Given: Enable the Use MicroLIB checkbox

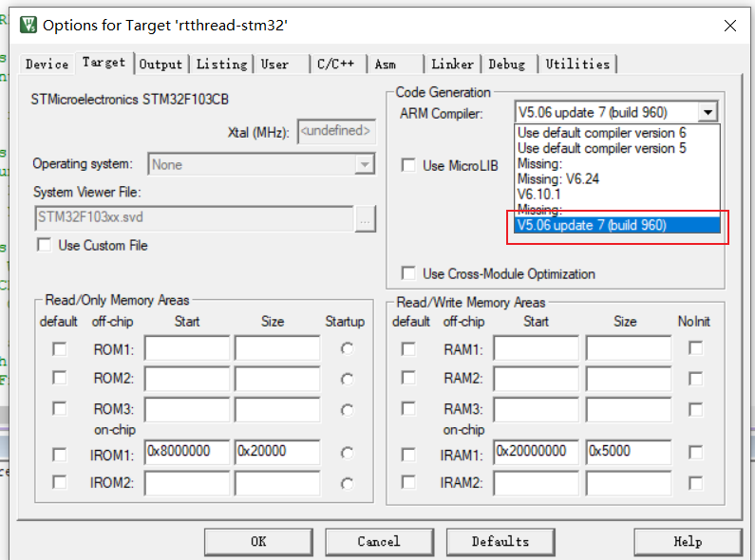Looking at the screenshot, I should click(408, 165).
